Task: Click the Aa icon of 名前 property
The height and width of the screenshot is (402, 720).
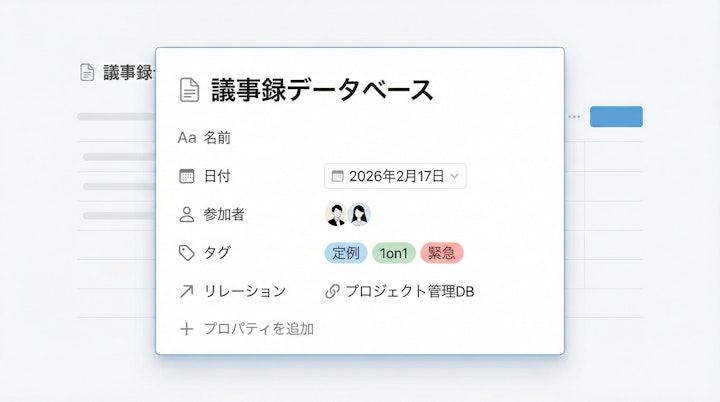Action: coord(187,137)
